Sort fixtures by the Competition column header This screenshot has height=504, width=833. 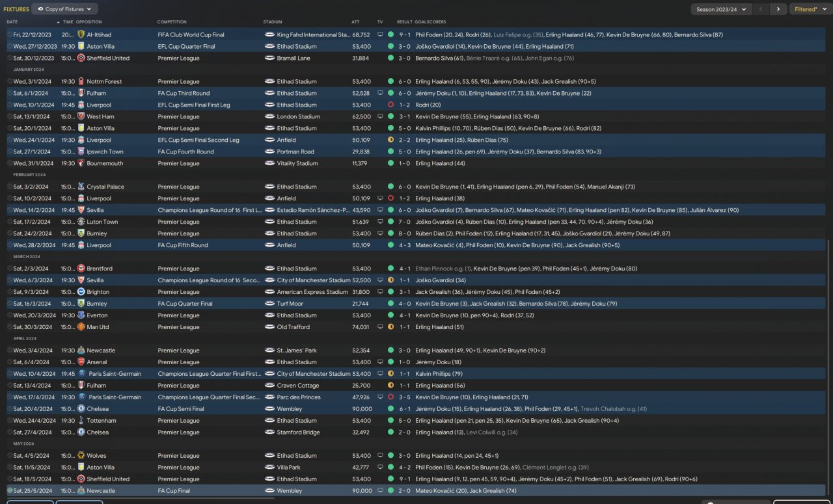click(x=172, y=22)
